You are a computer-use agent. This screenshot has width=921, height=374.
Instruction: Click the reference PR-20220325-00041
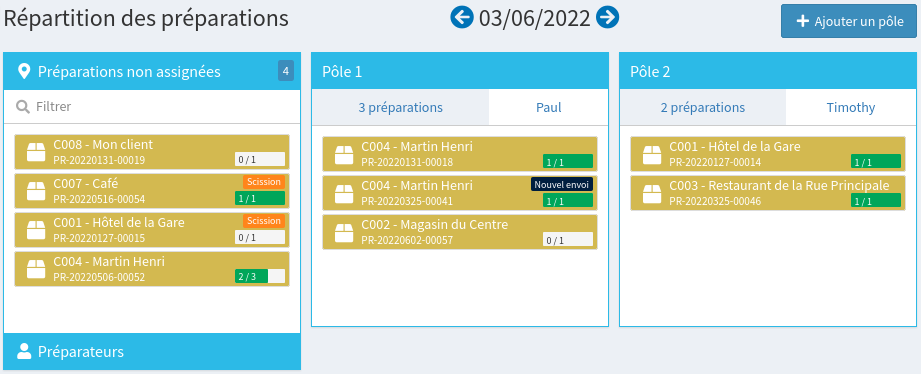tap(407, 201)
